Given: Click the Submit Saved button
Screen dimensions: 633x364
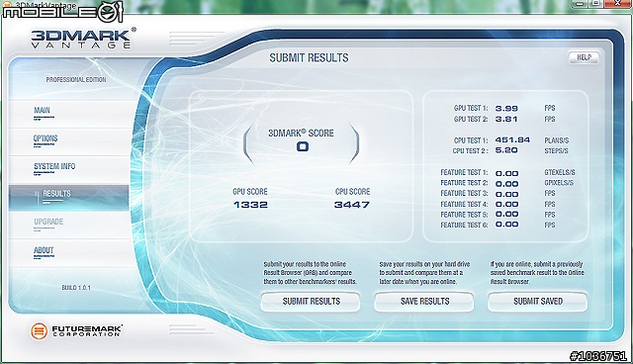Looking at the screenshot, I should [538, 302].
